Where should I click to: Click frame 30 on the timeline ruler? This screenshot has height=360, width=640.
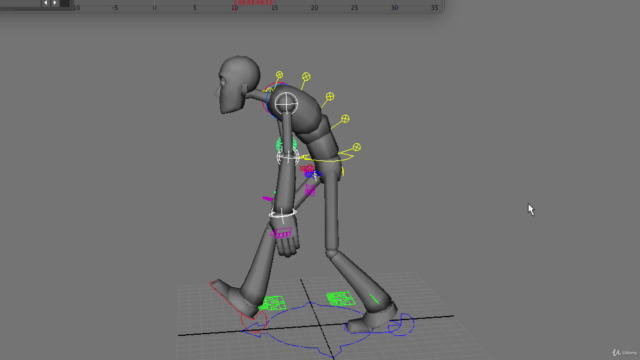point(394,8)
